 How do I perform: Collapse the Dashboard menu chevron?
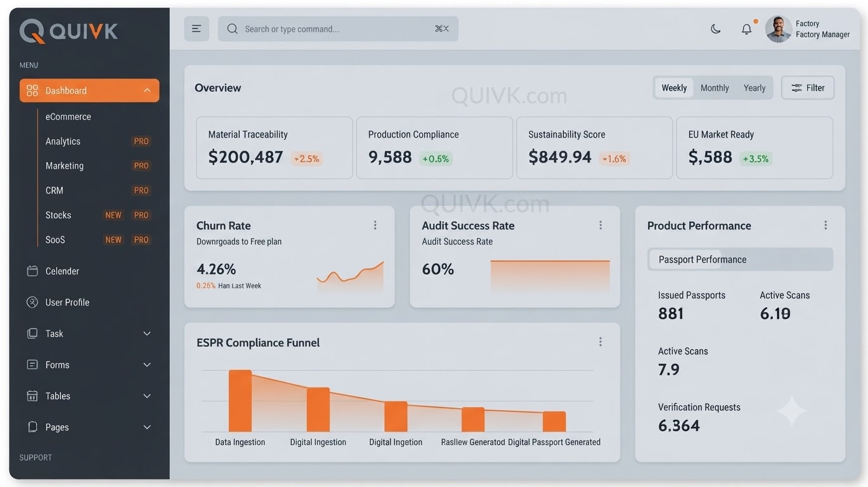[147, 91]
